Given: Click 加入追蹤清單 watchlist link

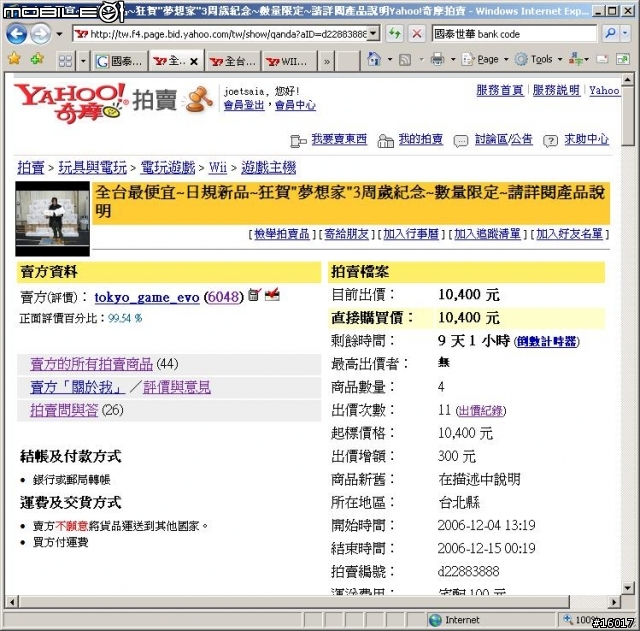Looking at the screenshot, I should [488, 234].
